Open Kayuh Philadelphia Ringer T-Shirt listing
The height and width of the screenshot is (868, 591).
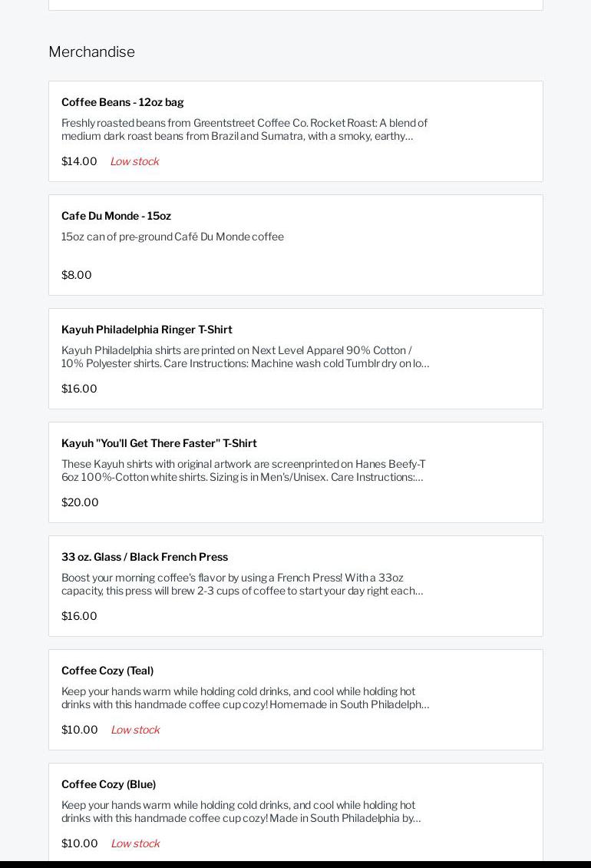tap(147, 330)
